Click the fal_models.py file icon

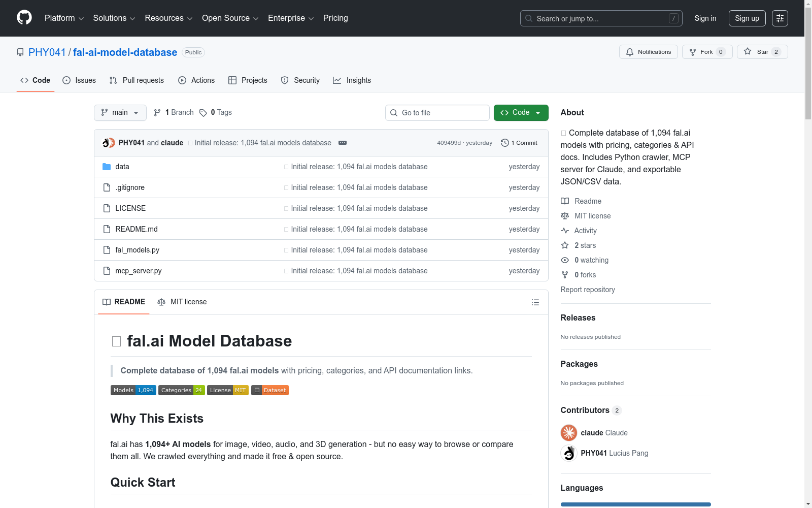pyautogui.click(x=107, y=250)
